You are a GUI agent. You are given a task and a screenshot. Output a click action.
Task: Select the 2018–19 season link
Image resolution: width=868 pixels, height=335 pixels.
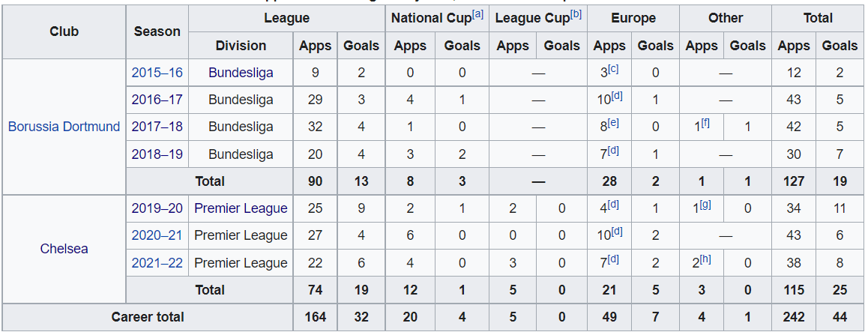[x=157, y=154]
